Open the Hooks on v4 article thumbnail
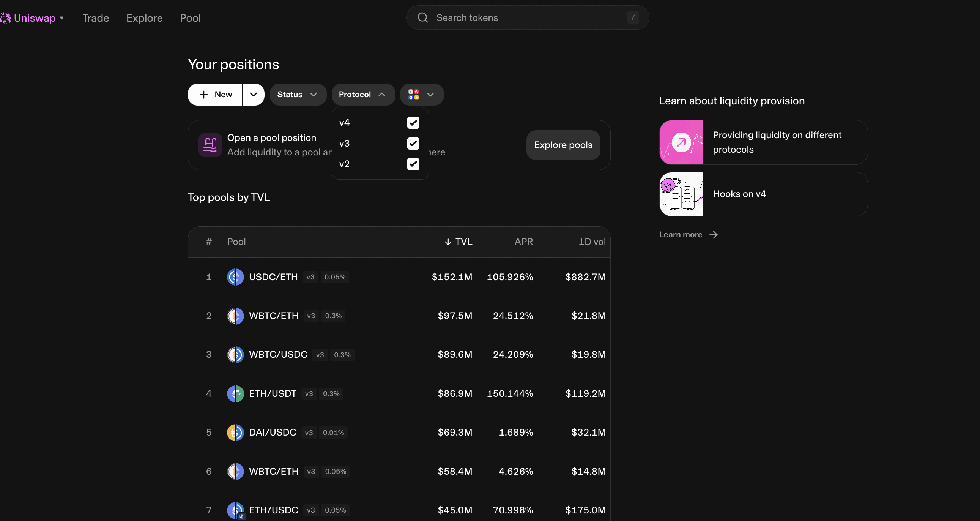980x521 pixels. tap(681, 194)
